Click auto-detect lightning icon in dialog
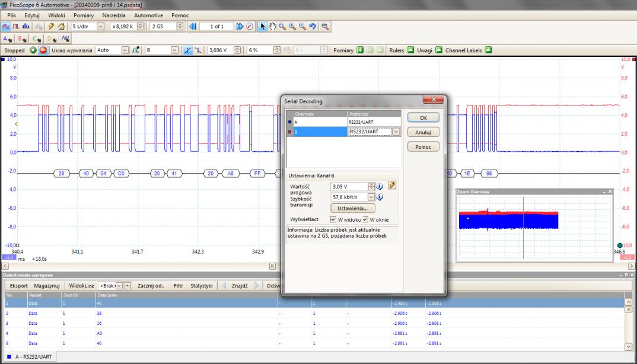 (x=391, y=186)
